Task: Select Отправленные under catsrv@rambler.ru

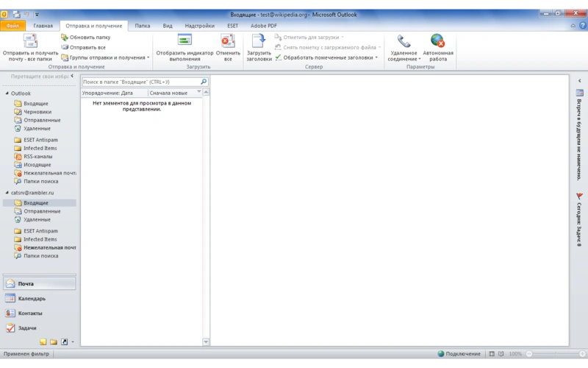Action: coord(42,211)
